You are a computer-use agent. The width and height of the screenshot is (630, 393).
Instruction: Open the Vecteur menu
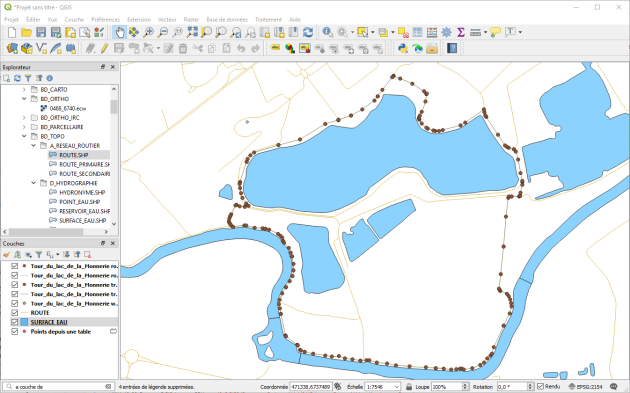coord(167,19)
